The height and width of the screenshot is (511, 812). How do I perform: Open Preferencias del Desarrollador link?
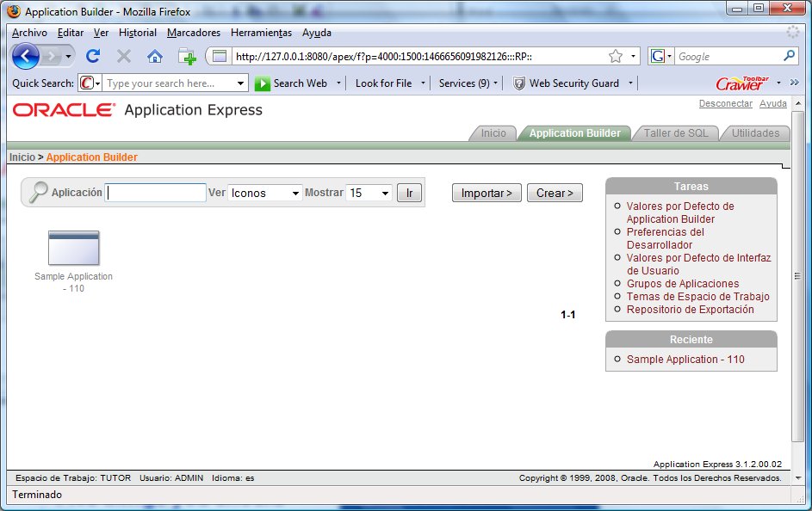coord(666,238)
